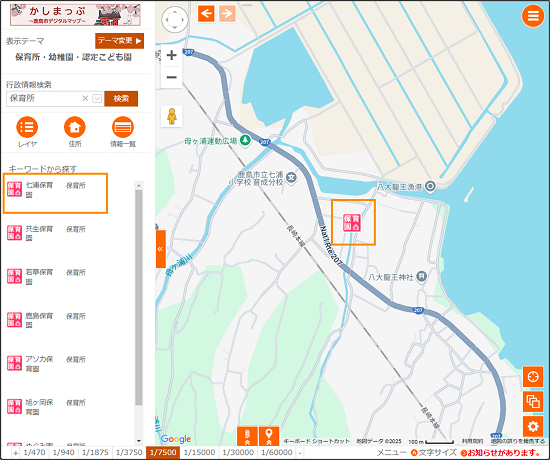Collapse the side panel with the « tab
Image resolution: width=550 pixels, height=460 pixels.
(160, 249)
